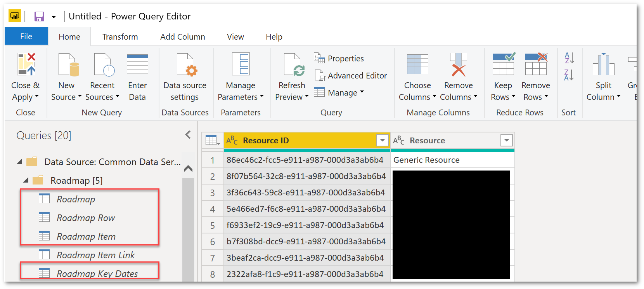Click the Refresh Preview icon

tap(294, 64)
